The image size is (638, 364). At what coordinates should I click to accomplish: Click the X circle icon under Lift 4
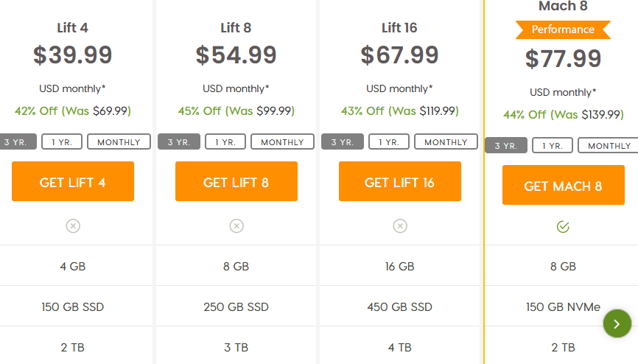[73, 226]
